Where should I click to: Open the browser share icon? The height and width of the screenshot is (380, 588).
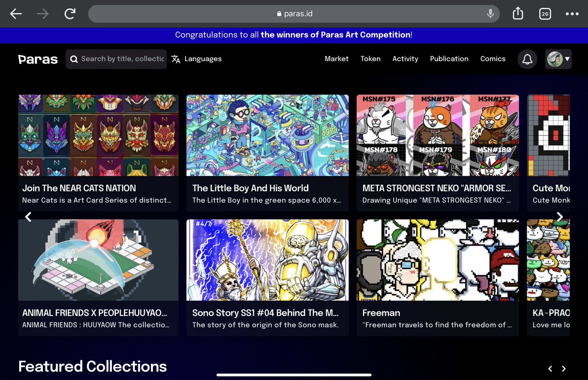[518, 14]
